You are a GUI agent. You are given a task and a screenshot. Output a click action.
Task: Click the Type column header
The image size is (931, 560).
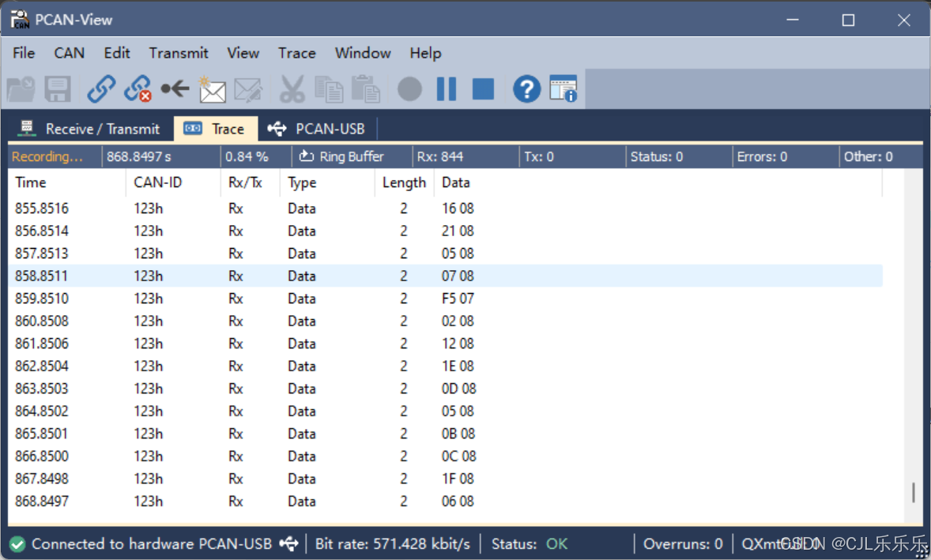pos(327,182)
